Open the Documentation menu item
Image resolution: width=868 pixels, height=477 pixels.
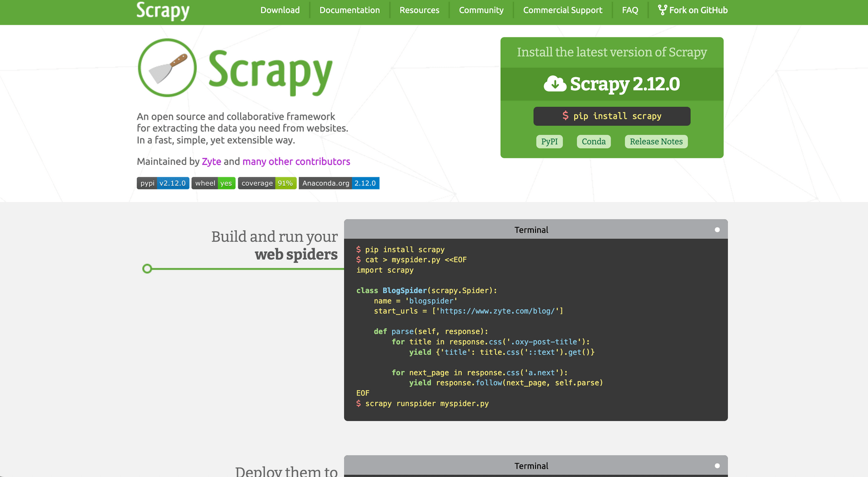tap(349, 10)
